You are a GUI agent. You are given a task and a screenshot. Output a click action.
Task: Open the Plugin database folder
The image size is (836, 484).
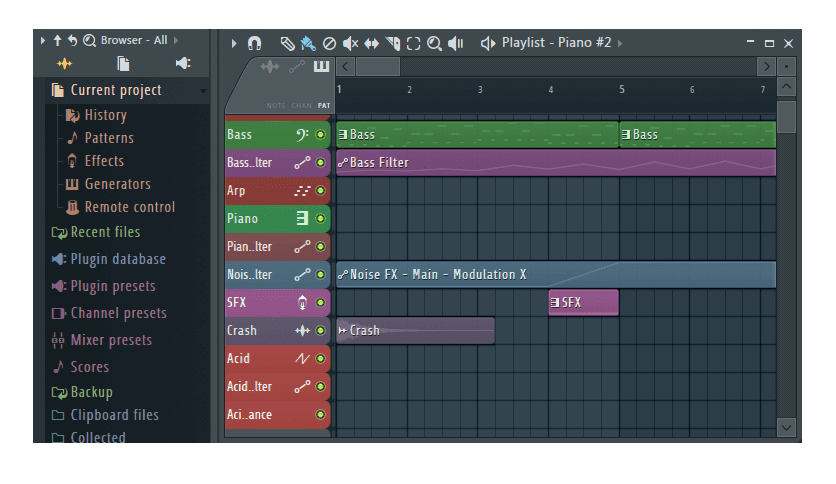coord(117,259)
